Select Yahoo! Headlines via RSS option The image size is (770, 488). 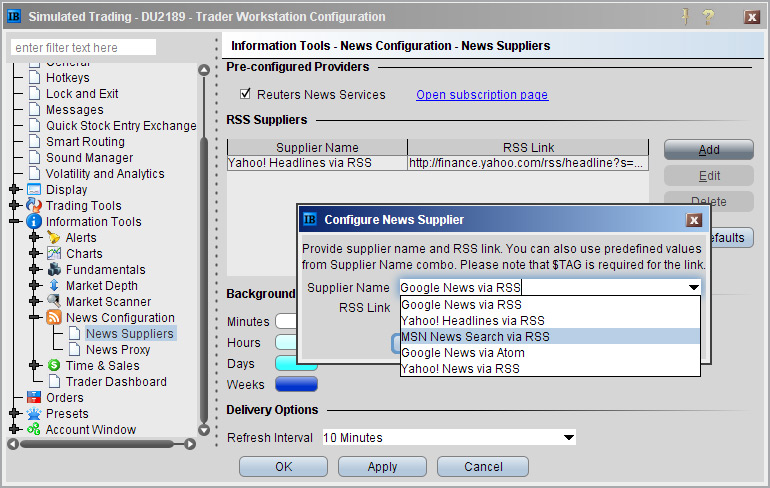(550, 321)
